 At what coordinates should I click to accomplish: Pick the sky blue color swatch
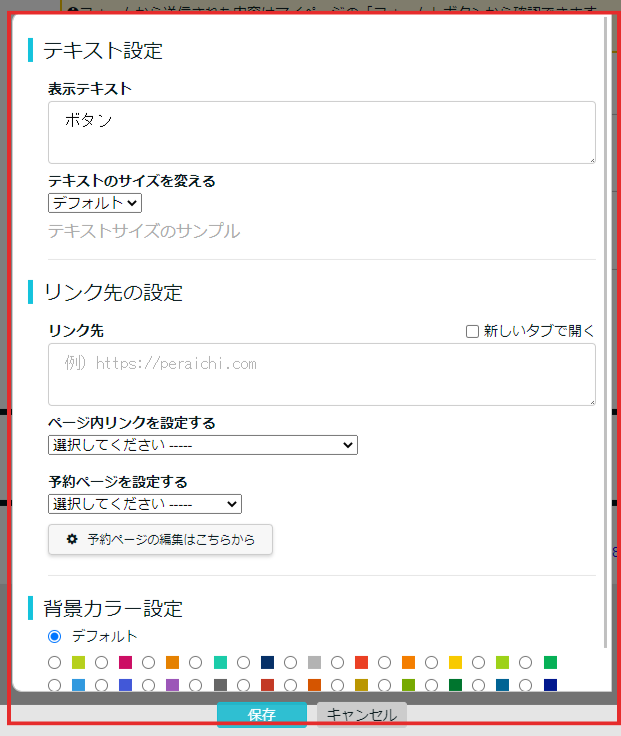click(x=78, y=685)
